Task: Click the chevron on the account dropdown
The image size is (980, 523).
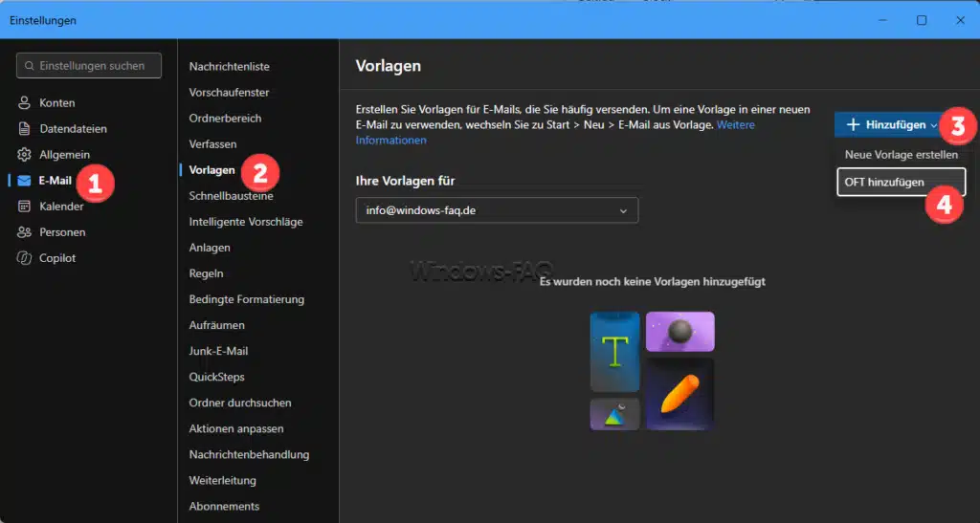Action: [623, 211]
